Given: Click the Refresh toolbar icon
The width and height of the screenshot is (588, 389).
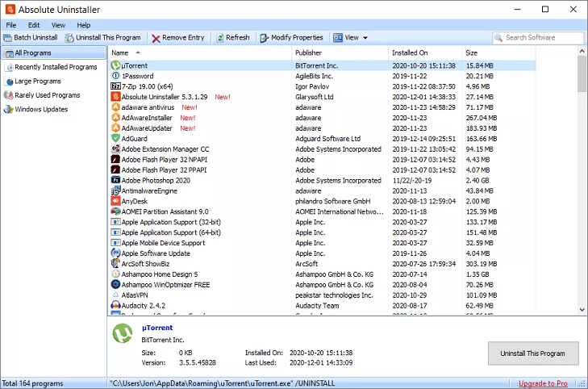Looking at the screenshot, I should pyautogui.click(x=219, y=38).
